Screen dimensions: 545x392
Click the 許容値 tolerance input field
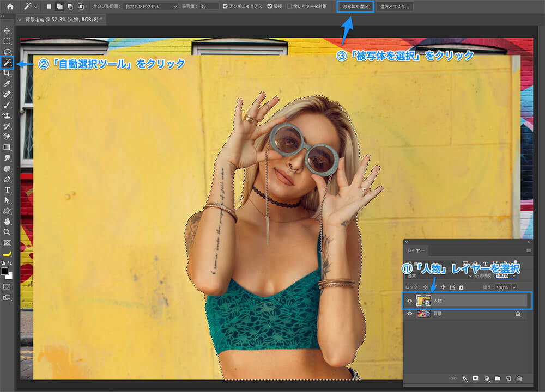(209, 6)
